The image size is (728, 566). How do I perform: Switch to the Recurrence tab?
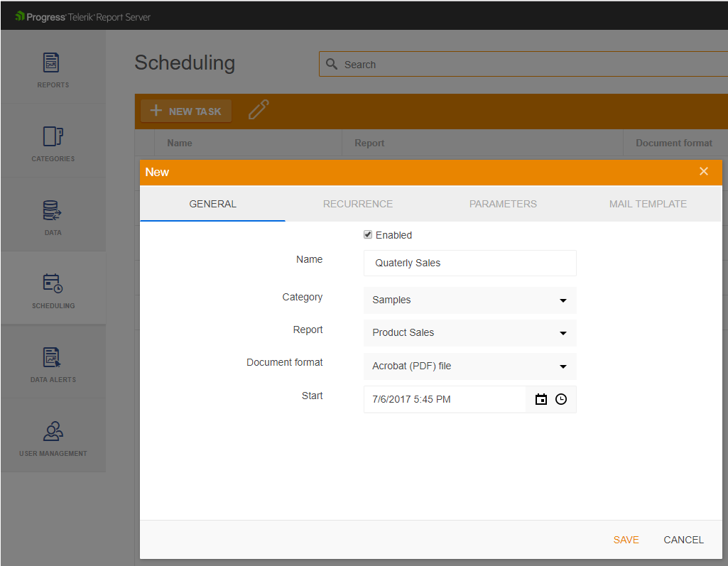click(x=358, y=204)
